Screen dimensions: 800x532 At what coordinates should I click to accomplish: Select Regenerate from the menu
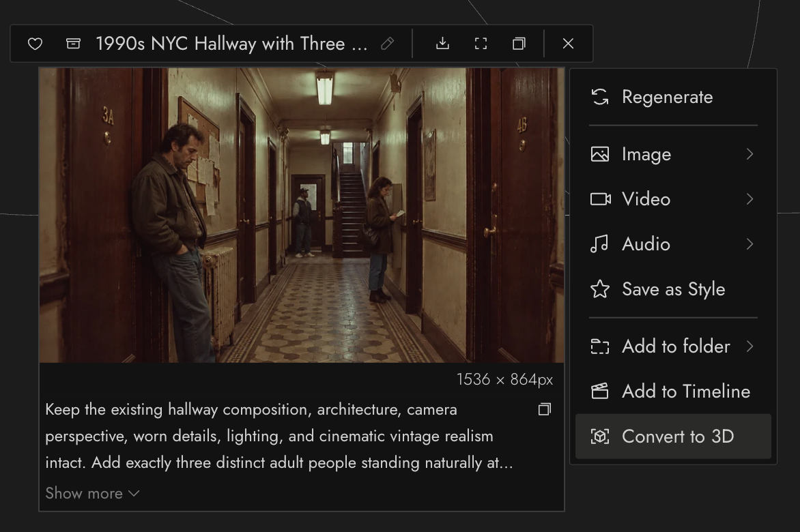[673, 97]
